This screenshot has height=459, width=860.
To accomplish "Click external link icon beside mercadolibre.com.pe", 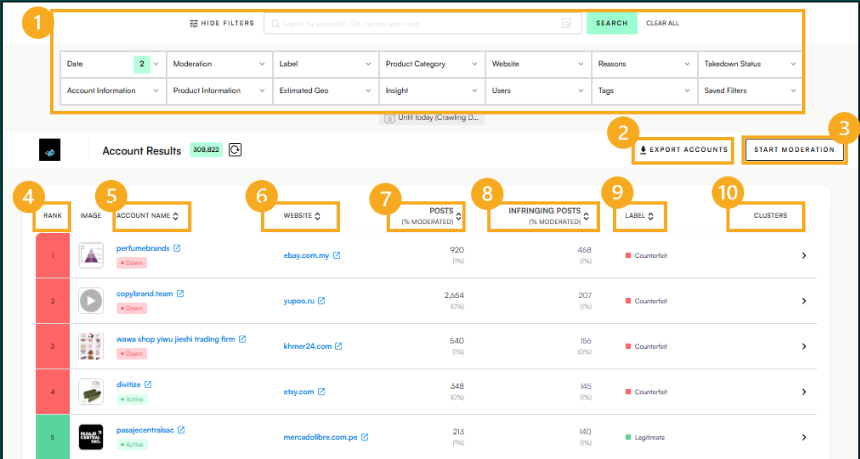I will 364,437.
